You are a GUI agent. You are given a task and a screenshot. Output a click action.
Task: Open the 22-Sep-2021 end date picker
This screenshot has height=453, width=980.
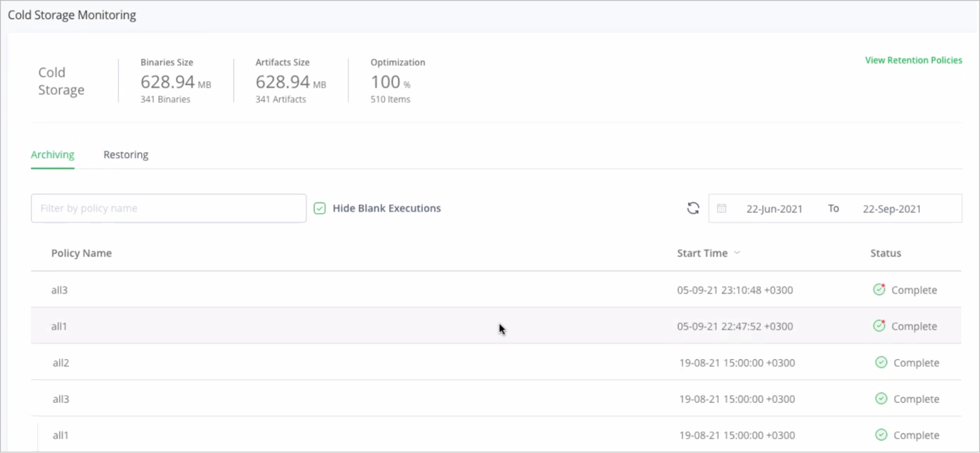coord(892,208)
